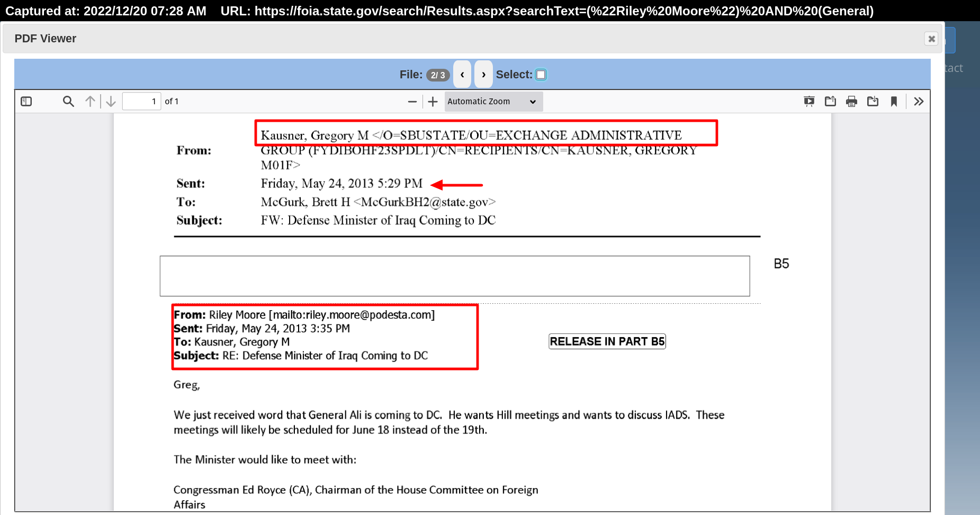Click the 'Greg,' salutation line

click(186, 385)
